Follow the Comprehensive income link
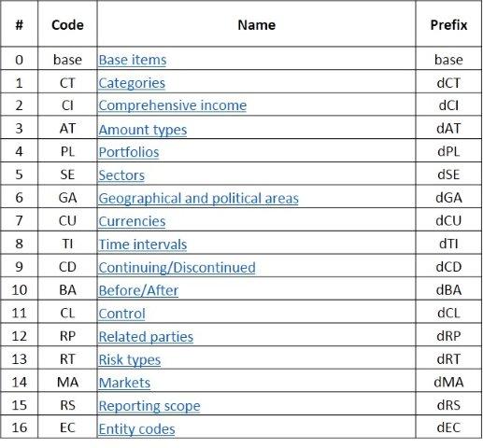483x448 pixels. pyautogui.click(x=173, y=105)
